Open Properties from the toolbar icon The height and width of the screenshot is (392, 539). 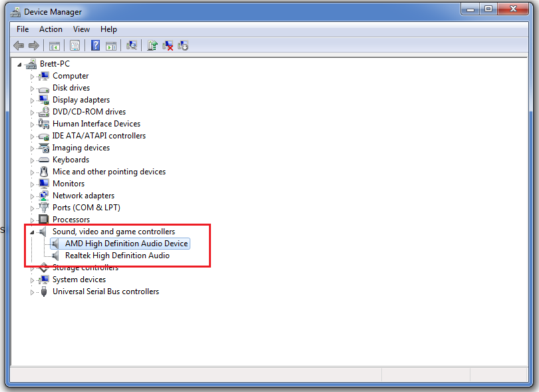pyautogui.click(x=75, y=45)
